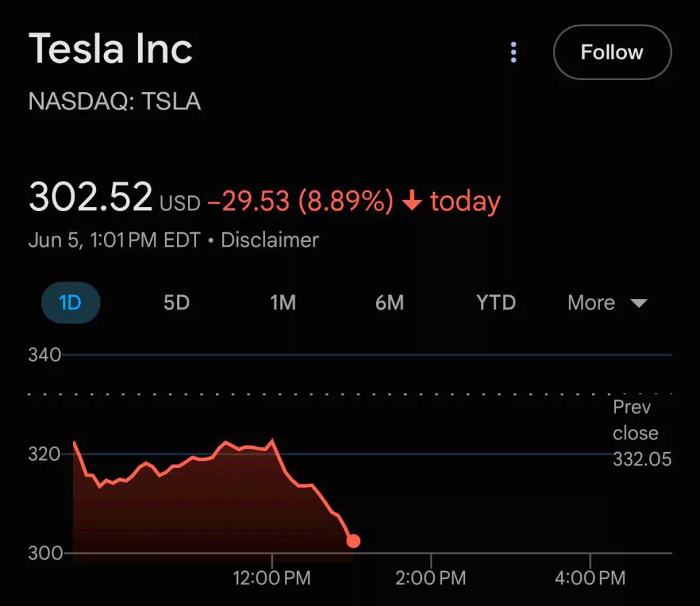Open the 1M chart view
Viewport: 700px width, 606px height.
(282, 303)
